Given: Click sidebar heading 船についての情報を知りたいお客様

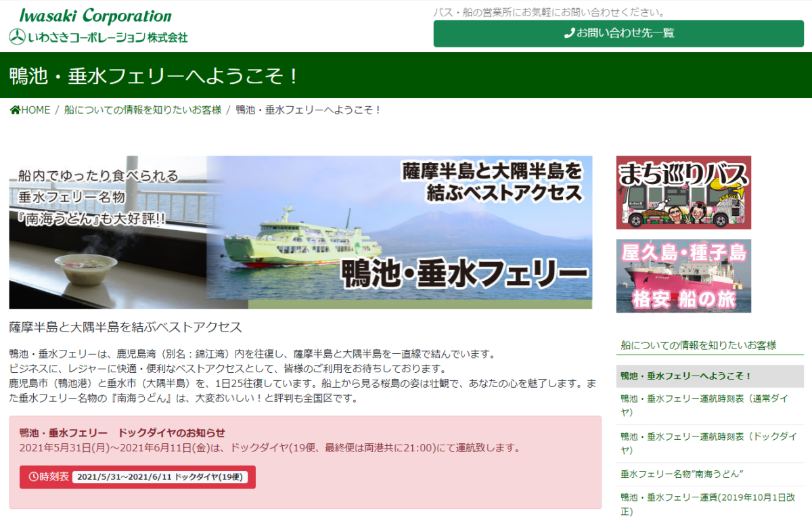Looking at the screenshot, I should [698, 345].
